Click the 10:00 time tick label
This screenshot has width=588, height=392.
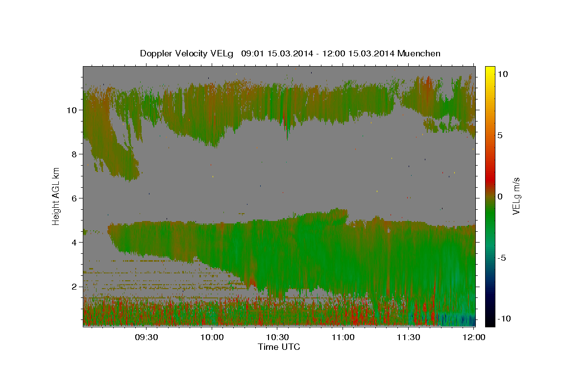tap(212, 337)
